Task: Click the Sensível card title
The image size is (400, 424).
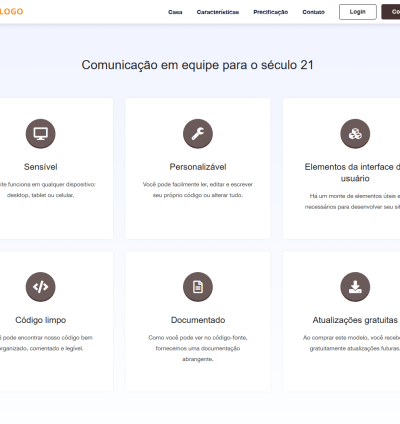Action: (41, 167)
